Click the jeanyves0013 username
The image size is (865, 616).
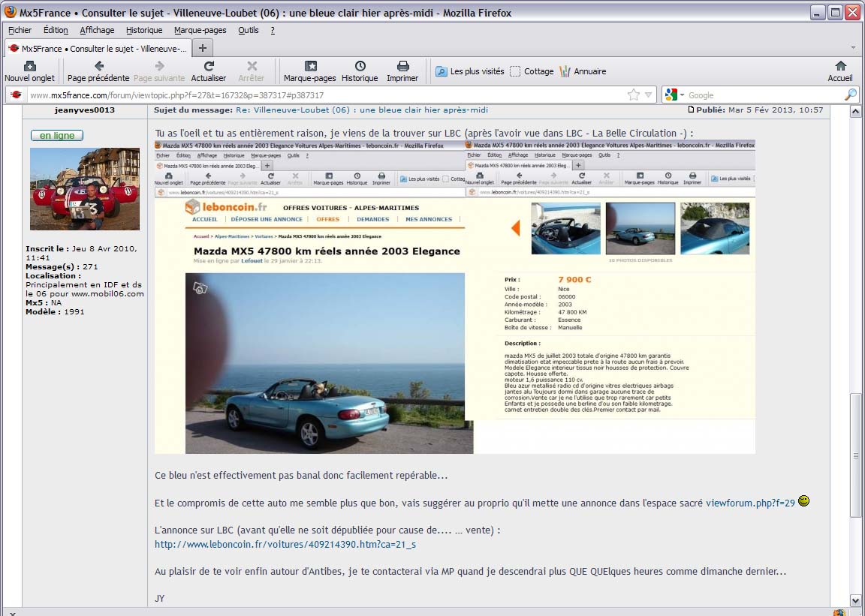(x=84, y=110)
